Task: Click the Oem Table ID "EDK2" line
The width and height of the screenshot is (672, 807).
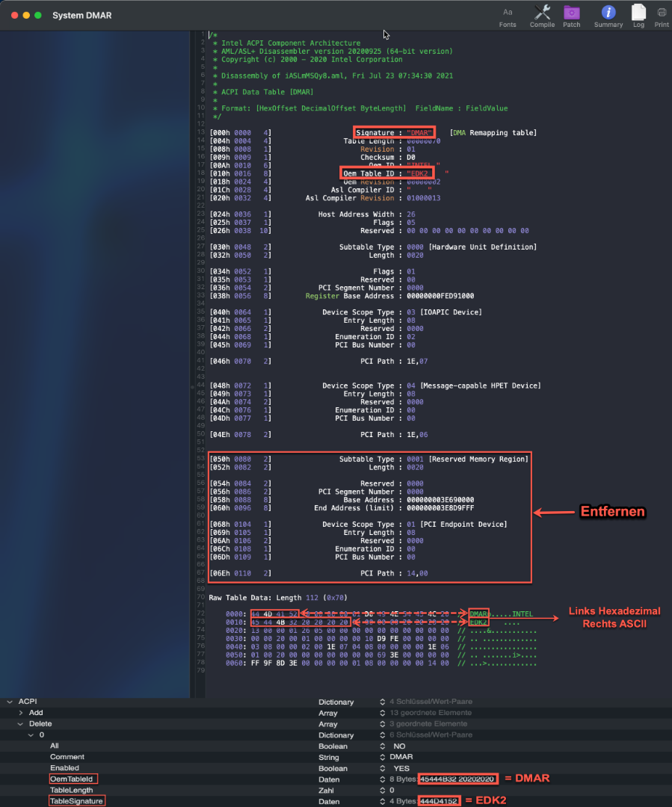Action: [329, 173]
